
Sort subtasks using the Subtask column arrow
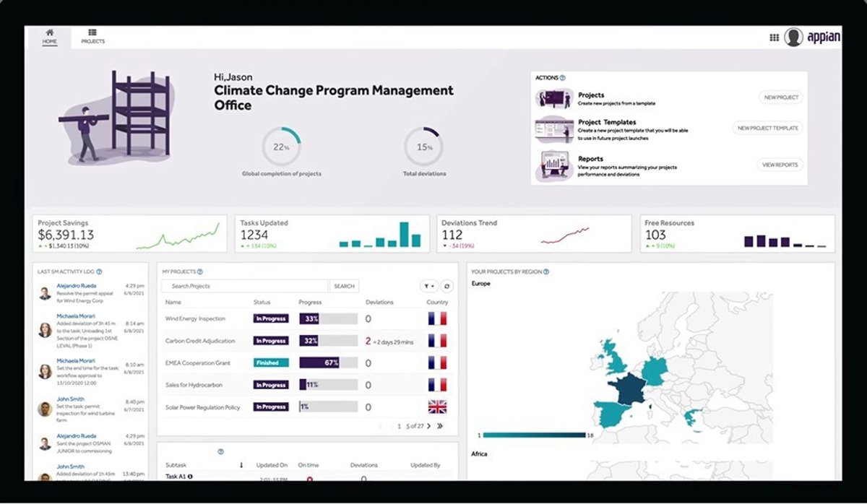point(241,466)
